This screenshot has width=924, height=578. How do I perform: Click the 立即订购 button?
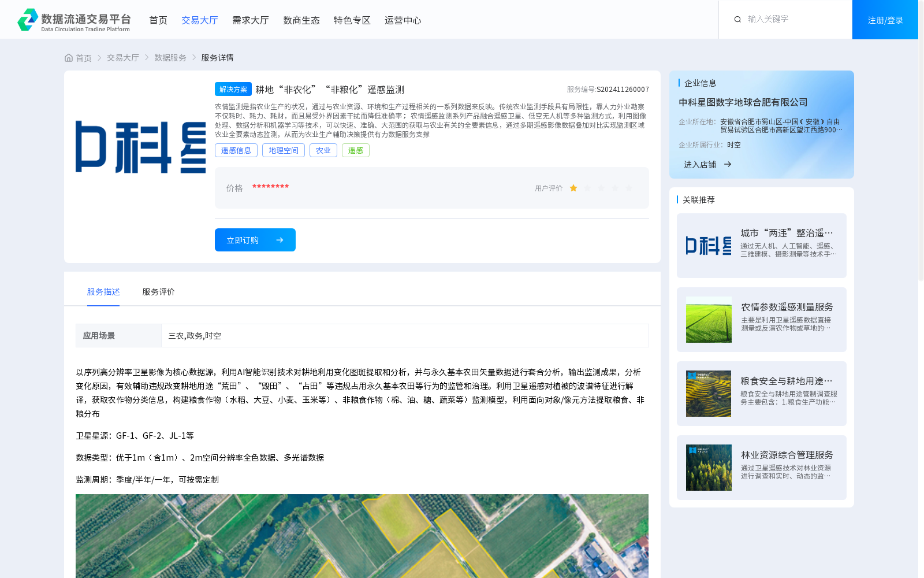click(x=255, y=240)
